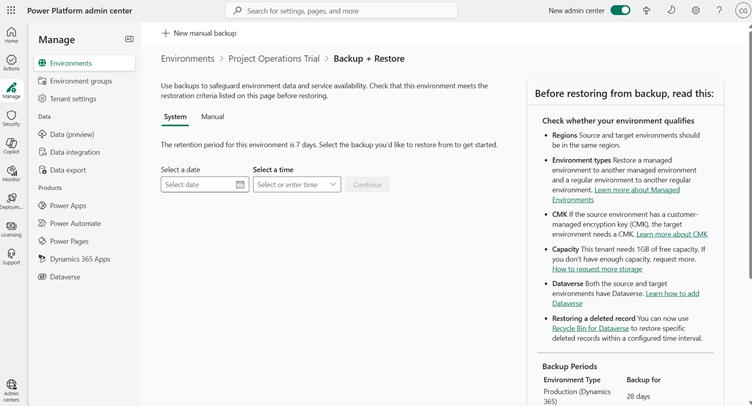Viewport: 752px width, 406px height.
Task: Open Actions in the left rail
Action: coord(11,63)
